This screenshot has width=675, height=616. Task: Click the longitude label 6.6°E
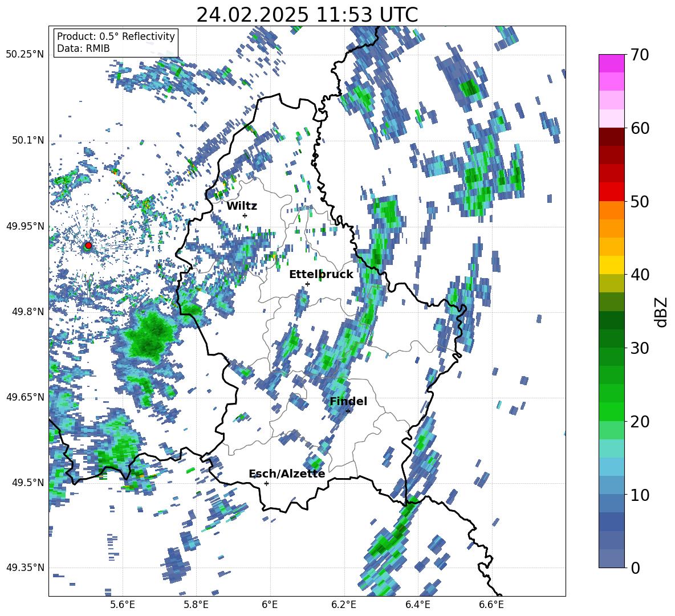click(x=491, y=605)
